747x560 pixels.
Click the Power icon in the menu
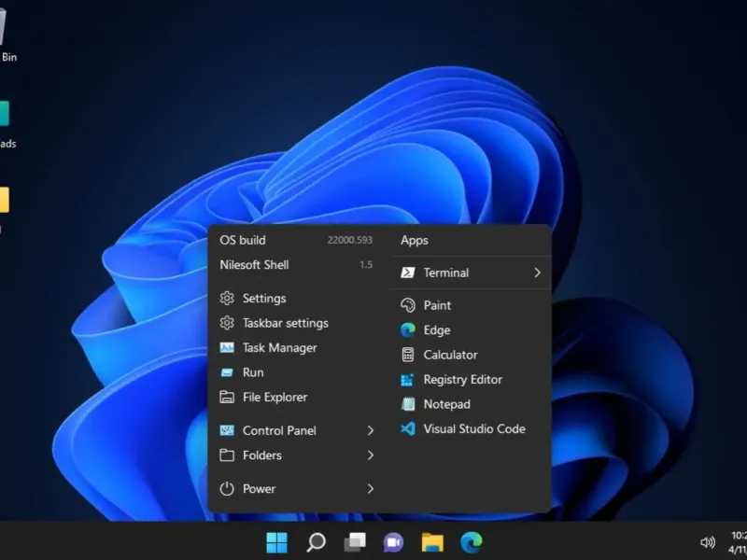pos(227,488)
